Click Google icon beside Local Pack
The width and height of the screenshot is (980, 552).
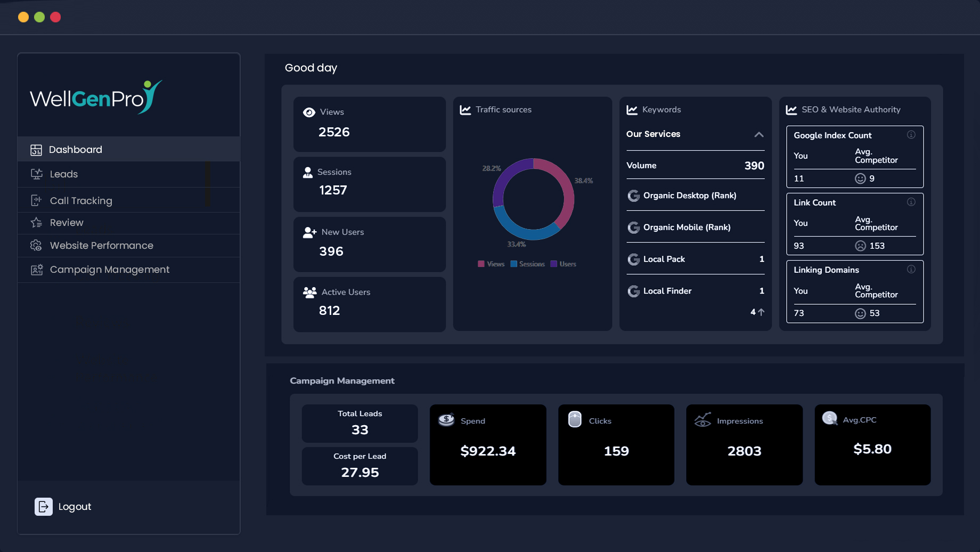[633, 259]
